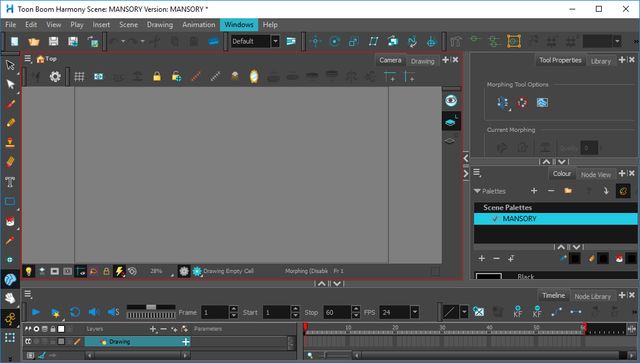Click the red playhead at frame 1

pyautogui.click(x=305, y=327)
